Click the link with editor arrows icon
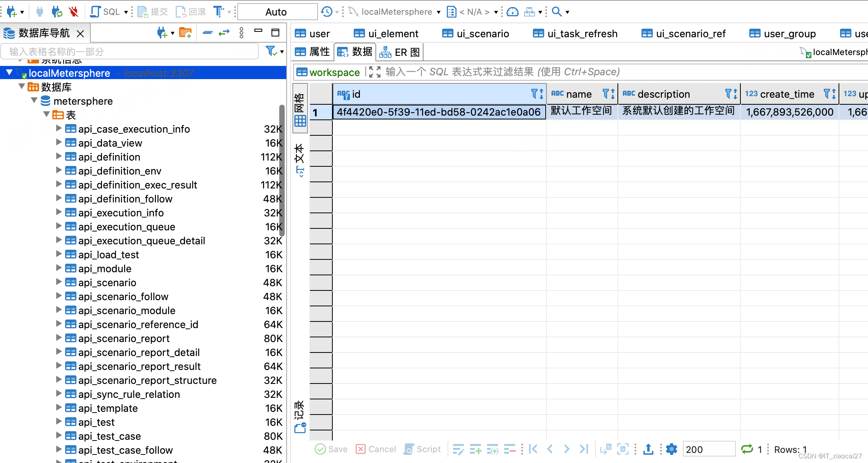Screen dimensions: 868x463 (224, 33)
